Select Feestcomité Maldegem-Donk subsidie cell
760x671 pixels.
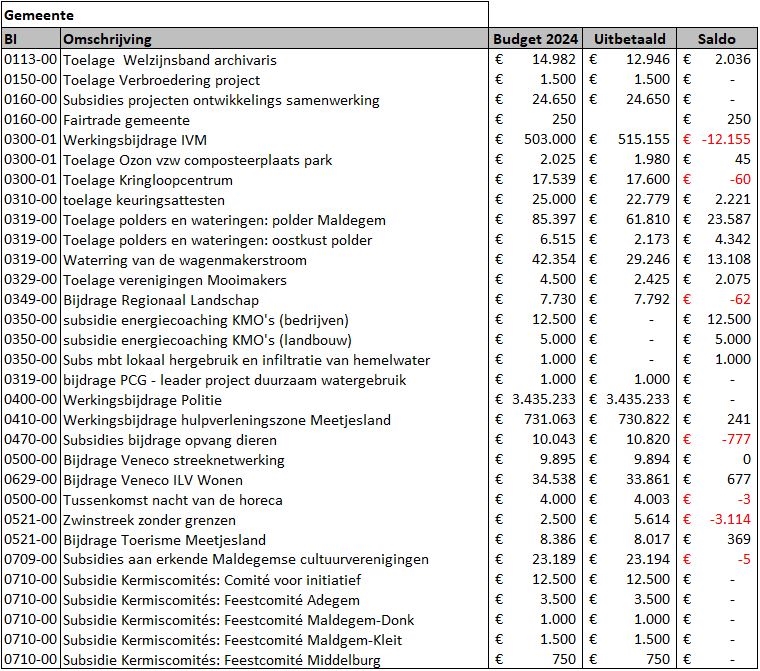coord(274,620)
